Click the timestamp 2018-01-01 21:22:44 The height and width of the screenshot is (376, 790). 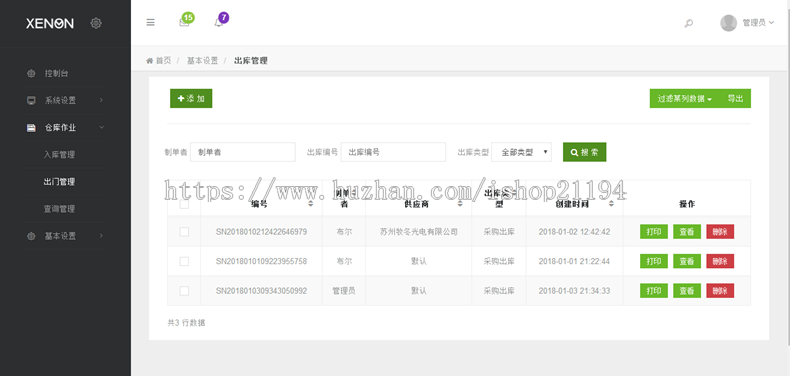[x=574, y=261]
